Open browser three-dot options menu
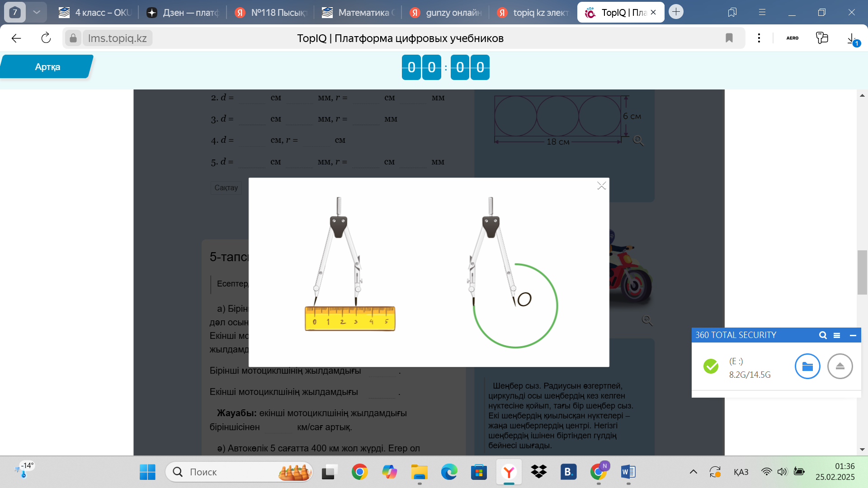This screenshot has height=488, width=868. tap(759, 38)
